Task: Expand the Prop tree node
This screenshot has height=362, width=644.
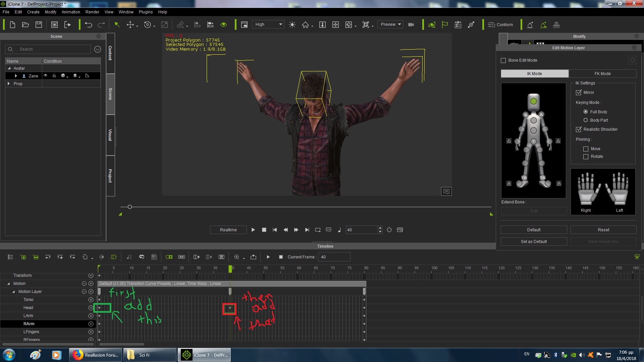Action: (x=9, y=83)
